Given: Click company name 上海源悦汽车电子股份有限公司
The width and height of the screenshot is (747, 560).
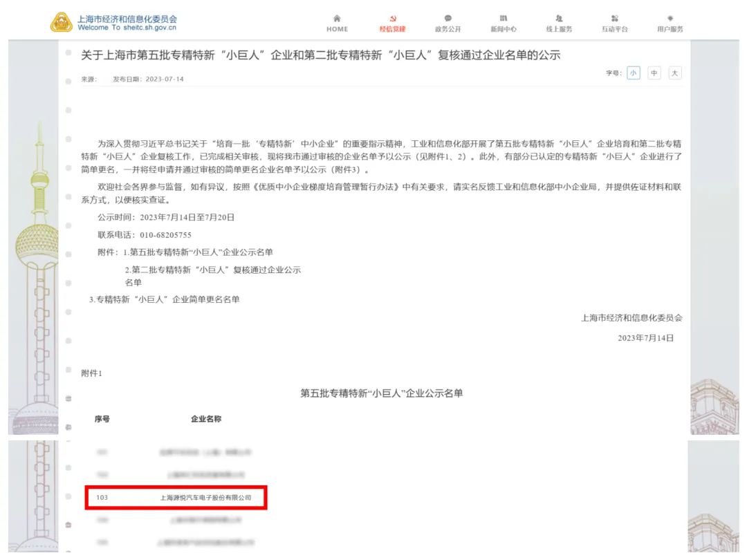Looking at the screenshot, I should click(205, 498).
